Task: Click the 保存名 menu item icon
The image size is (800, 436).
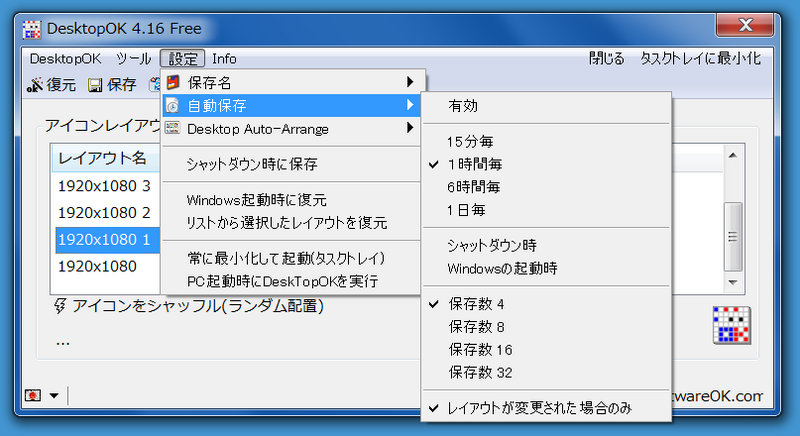Action: click(173, 82)
